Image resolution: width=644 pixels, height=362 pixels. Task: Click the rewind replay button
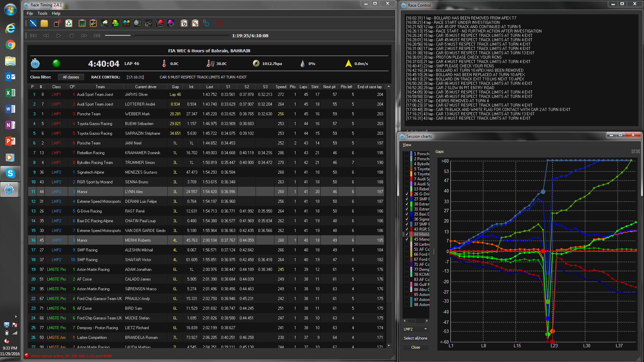pos(46,36)
